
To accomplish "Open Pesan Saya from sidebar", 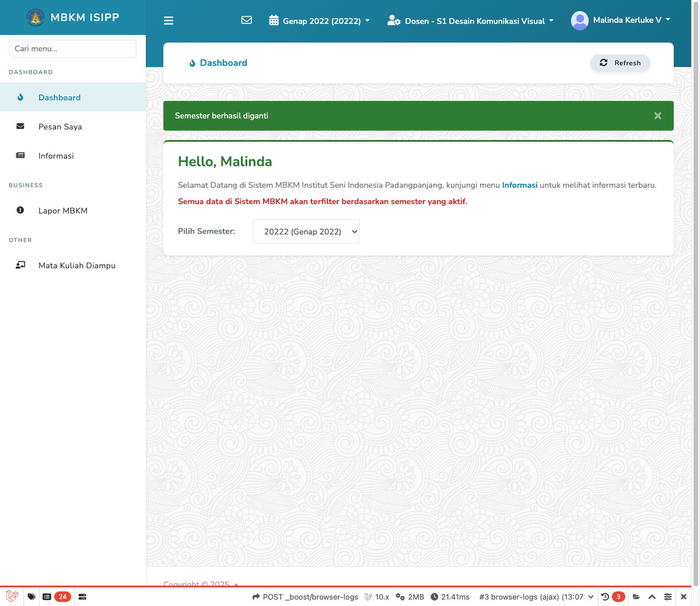I will click(60, 127).
